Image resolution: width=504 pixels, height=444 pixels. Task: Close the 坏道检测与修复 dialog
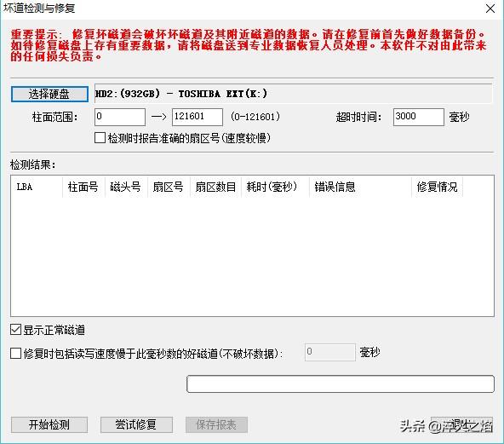click(490, 9)
